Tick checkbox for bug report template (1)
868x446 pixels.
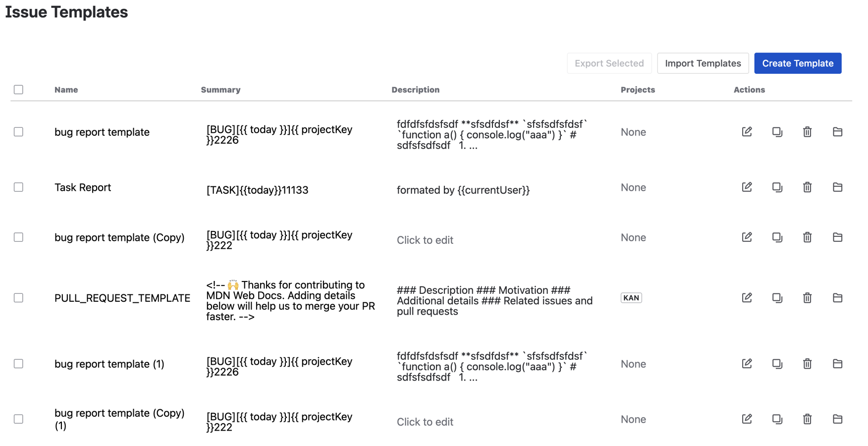click(19, 364)
